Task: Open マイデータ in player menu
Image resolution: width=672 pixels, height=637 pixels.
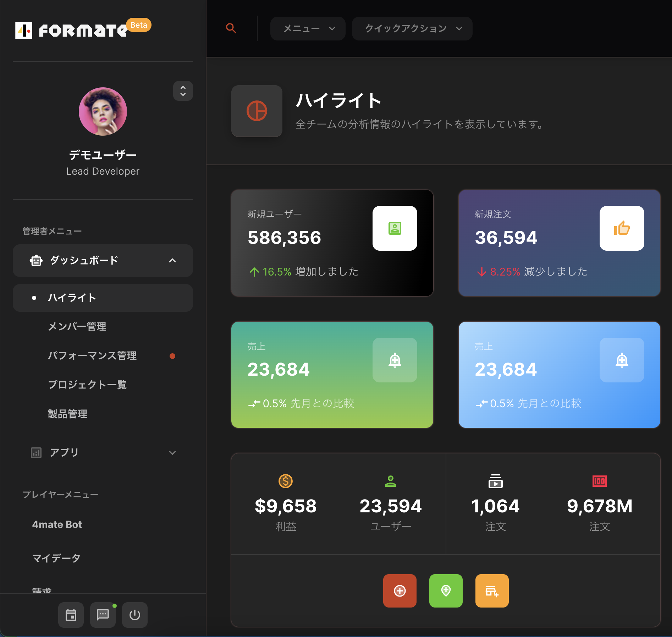Action: [56, 558]
